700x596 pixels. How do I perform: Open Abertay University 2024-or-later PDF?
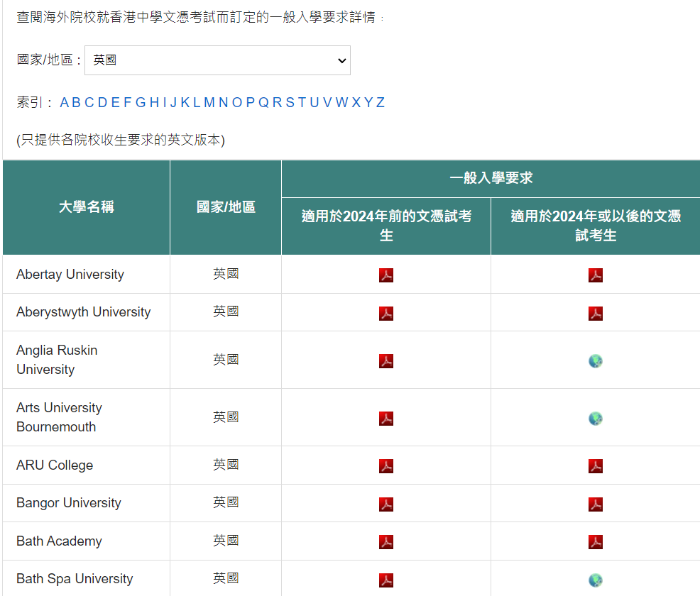click(x=596, y=275)
